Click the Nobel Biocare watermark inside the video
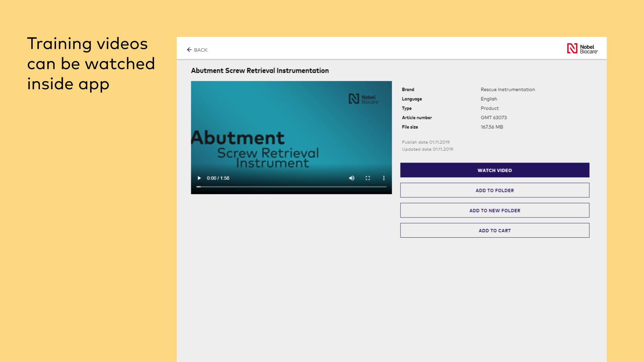This screenshot has height=362, width=644. tap(364, 99)
